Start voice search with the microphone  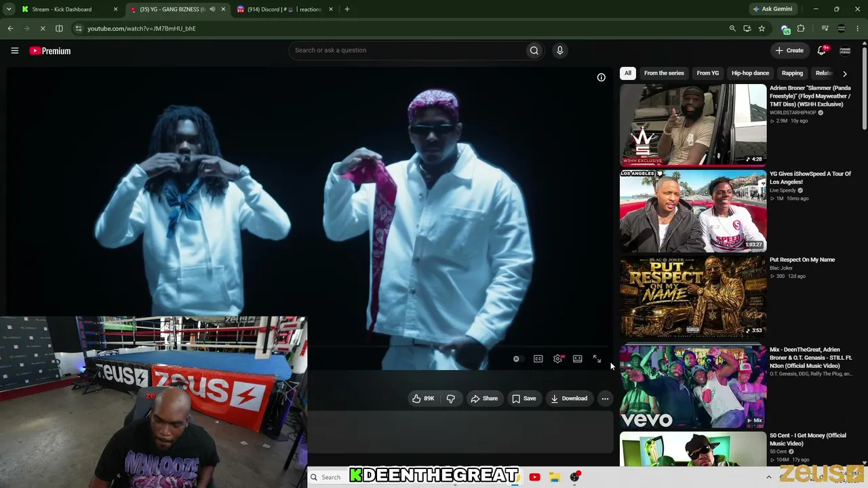point(559,50)
